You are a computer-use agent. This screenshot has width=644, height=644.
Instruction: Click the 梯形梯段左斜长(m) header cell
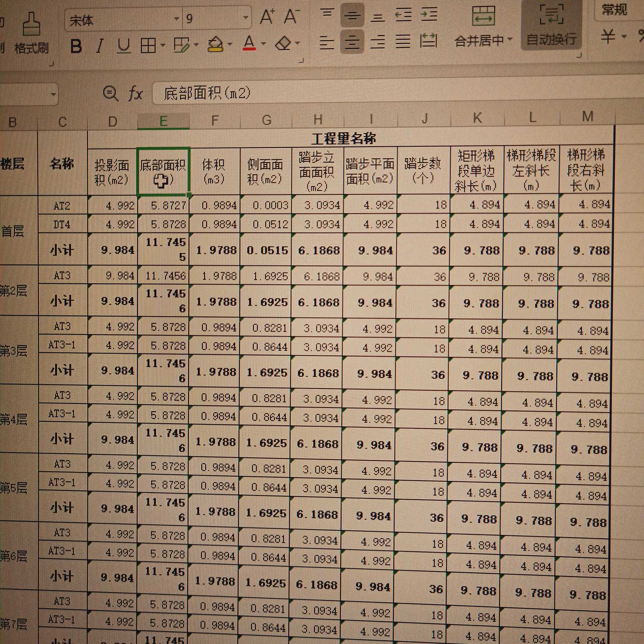coord(531,170)
